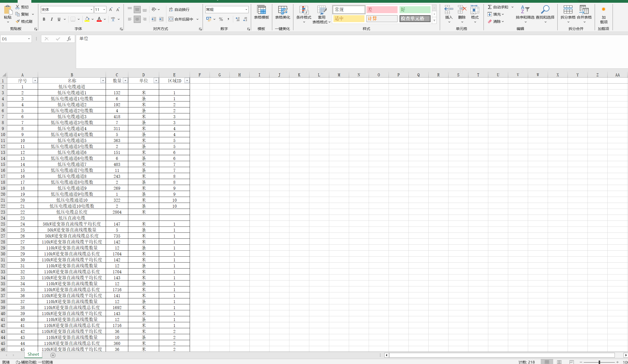Toggle middle vertical alignment
The width and height of the screenshot is (628, 364).
[x=137, y=9]
